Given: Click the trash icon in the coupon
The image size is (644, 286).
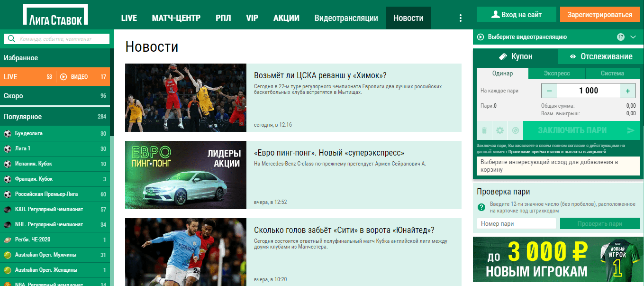Looking at the screenshot, I should (484, 130).
